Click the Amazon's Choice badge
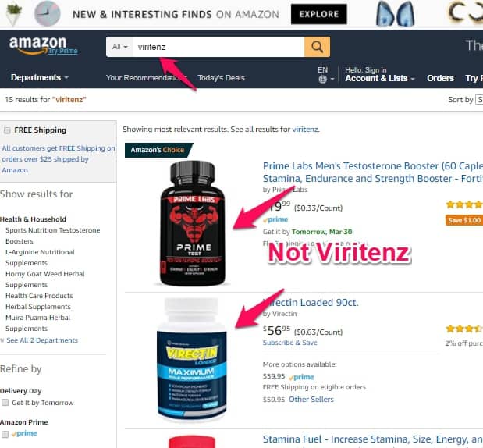Image resolution: width=483 pixels, height=448 pixels. (158, 150)
